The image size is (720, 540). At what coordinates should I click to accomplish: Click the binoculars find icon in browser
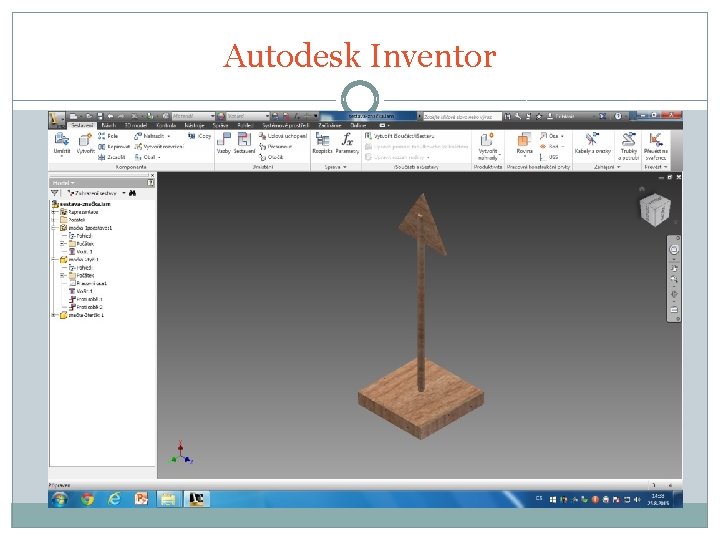[132, 193]
